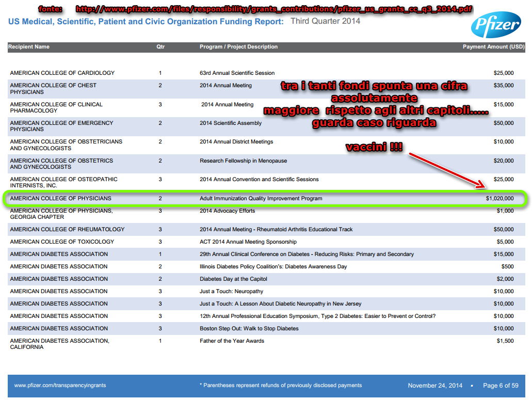This screenshot has width=532, height=400.
Task: Click the $5,000 payment amount
Action: [x=505, y=242]
